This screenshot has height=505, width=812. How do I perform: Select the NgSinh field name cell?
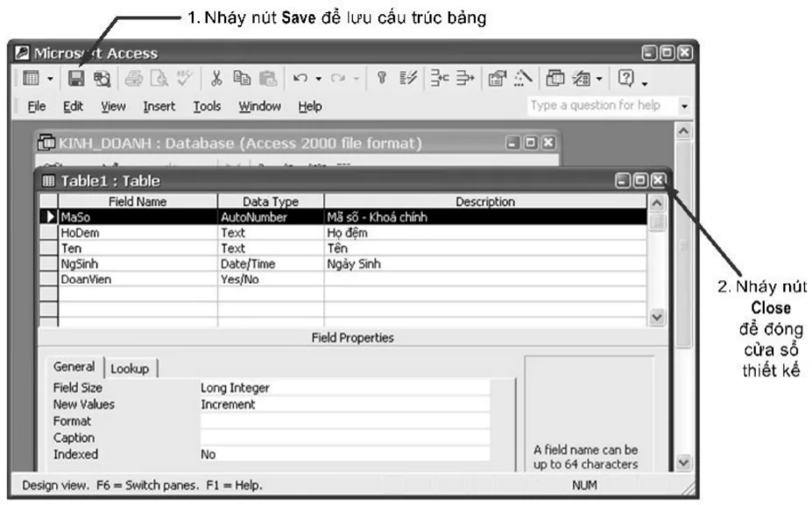[x=138, y=264]
